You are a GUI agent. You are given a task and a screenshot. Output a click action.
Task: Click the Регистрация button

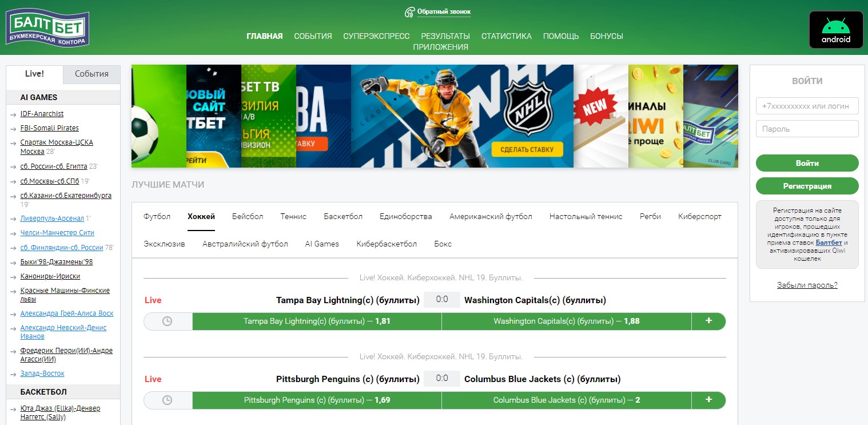tap(807, 186)
